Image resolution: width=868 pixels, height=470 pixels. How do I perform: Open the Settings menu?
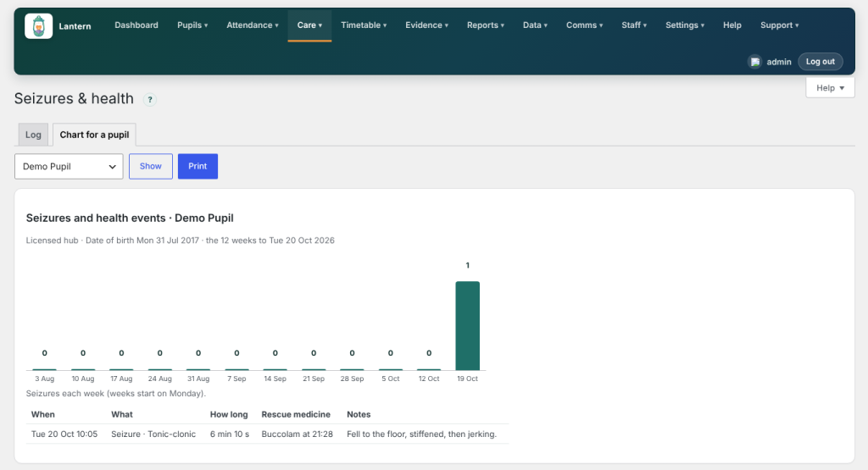(x=685, y=25)
